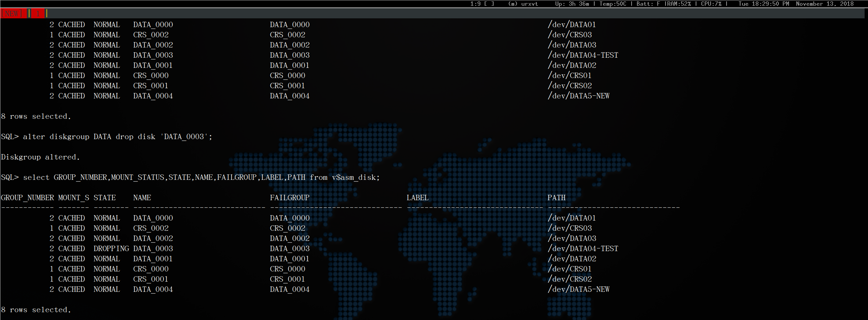Viewport: 868px width, 320px height.
Task: Click the LABEL column header
Action: coord(418,198)
